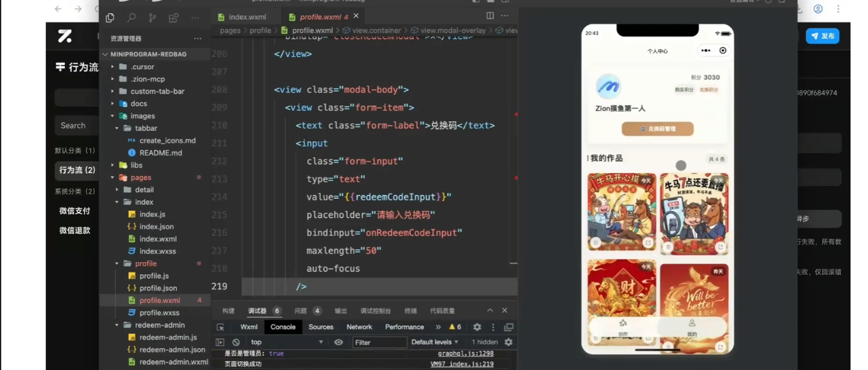The width and height of the screenshot is (868, 370).
Task: Click the element inspector picker icon in devtools
Action: (220, 327)
